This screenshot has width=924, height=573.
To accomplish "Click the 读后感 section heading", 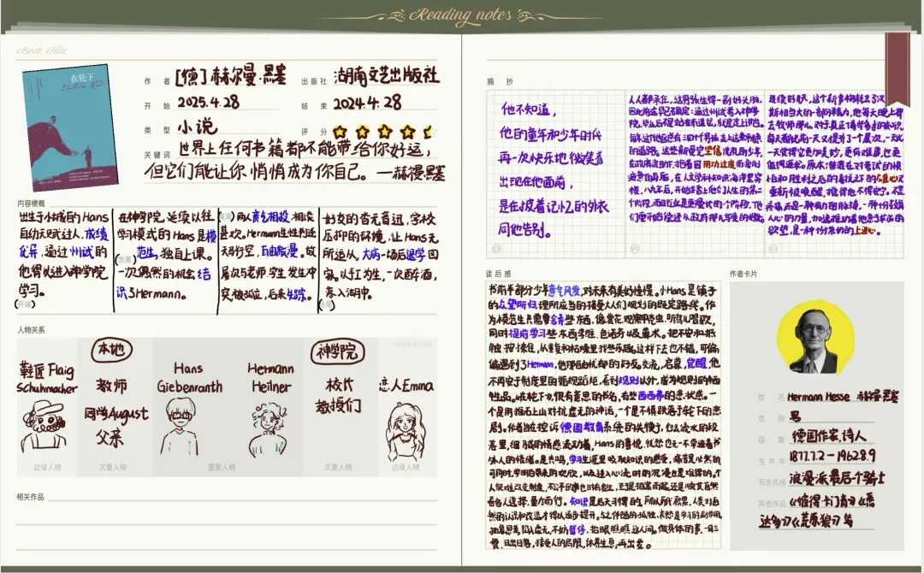I will click(499, 274).
